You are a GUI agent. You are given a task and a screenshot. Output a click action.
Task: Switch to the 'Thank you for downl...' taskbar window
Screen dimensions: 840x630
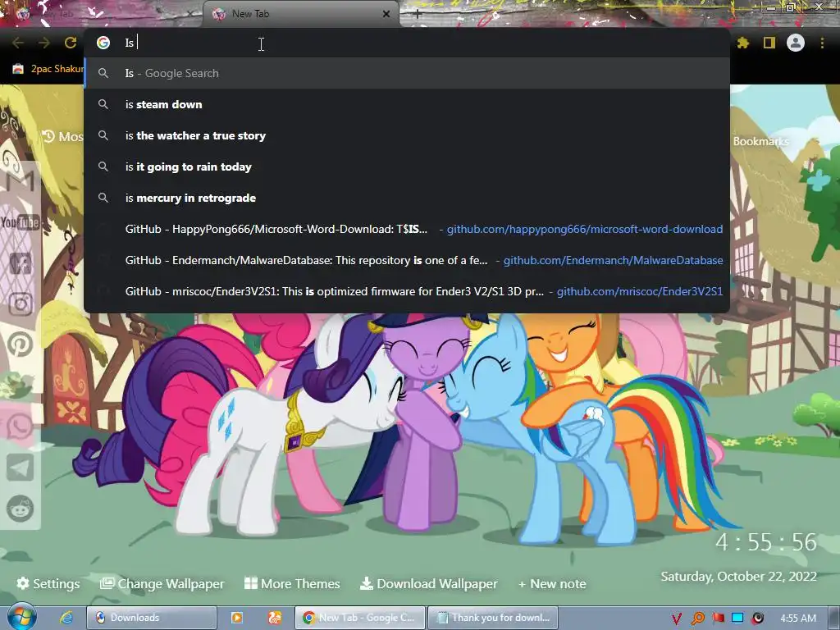coord(493,618)
